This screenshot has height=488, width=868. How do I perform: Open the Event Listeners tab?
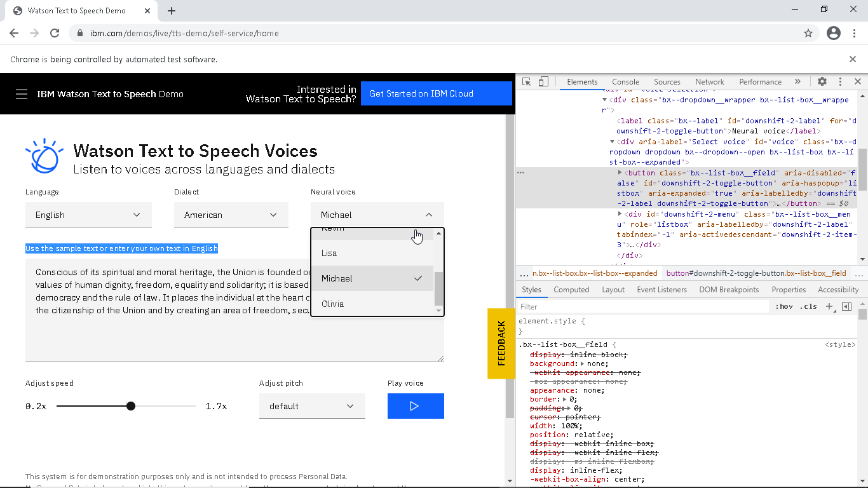662,290
